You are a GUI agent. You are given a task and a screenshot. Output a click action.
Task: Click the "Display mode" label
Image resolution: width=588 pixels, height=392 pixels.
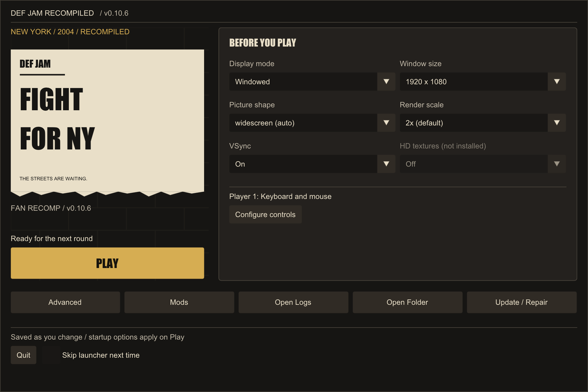[x=252, y=64]
